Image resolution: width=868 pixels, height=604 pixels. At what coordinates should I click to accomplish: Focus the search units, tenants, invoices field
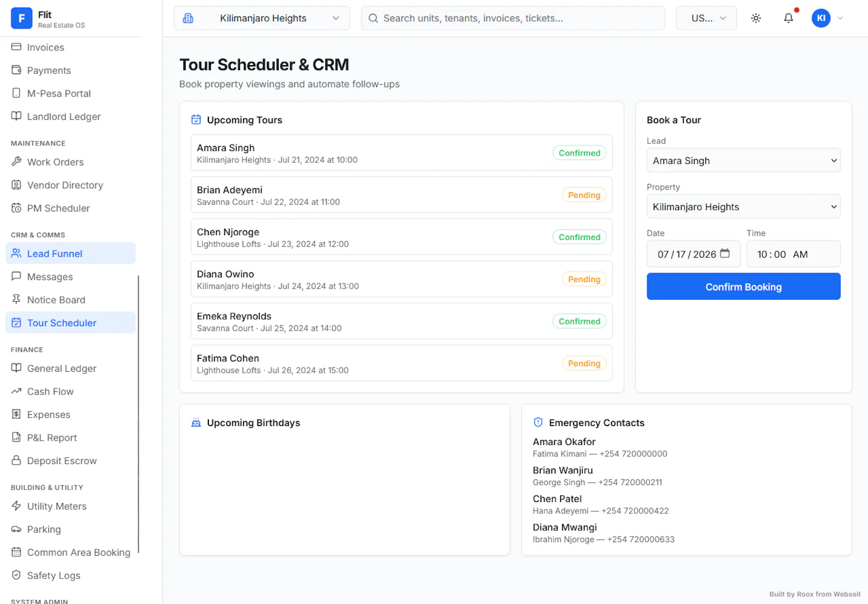pyautogui.click(x=513, y=18)
